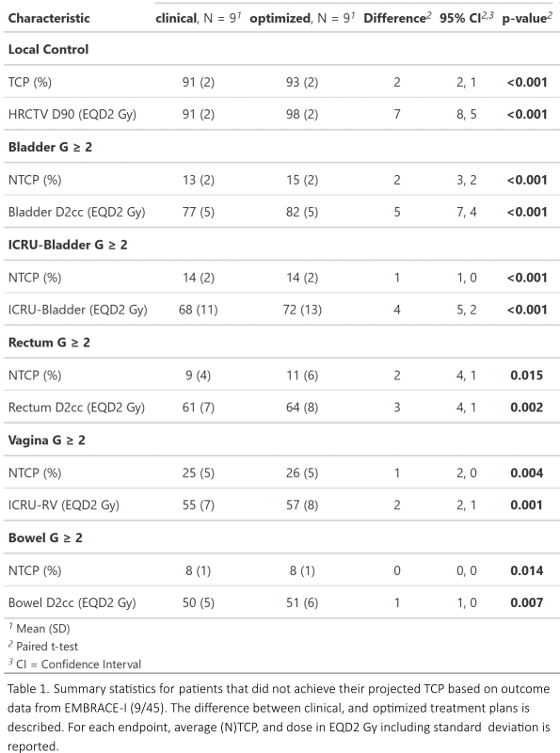Select the p-value column header
This screenshot has height=753, width=560.
coord(527,18)
